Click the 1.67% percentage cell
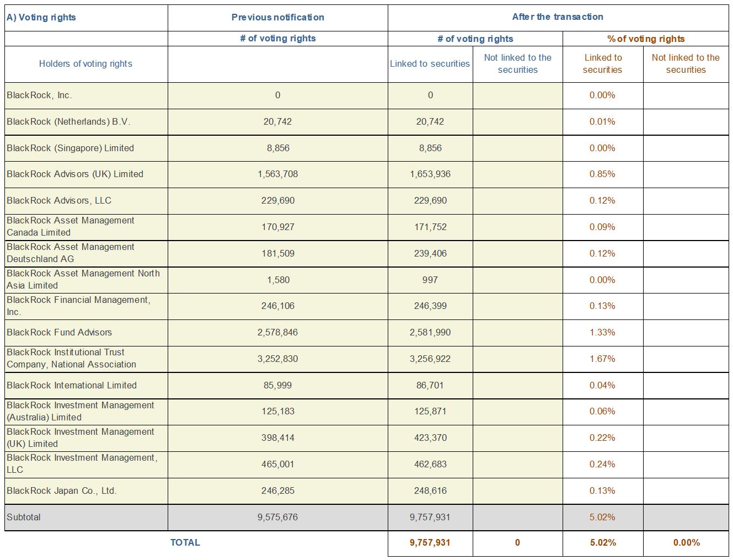Viewport: 733px width, 560px height. [x=602, y=359]
